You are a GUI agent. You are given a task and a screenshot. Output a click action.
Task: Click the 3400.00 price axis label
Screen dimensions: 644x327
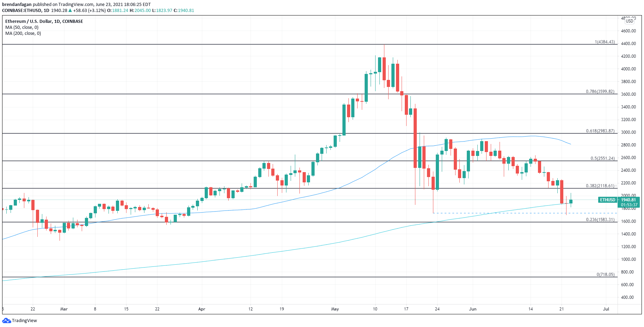click(x=628, y=107)
